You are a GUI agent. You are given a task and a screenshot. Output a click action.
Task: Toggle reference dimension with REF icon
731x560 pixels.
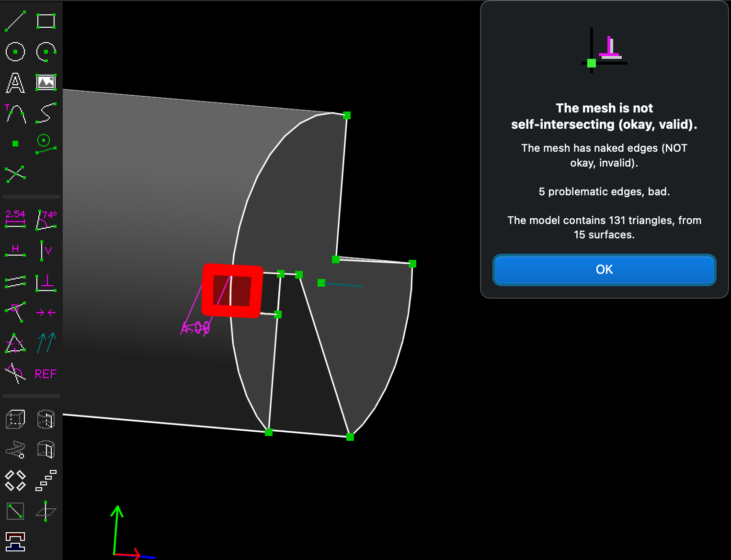point(46,374)
